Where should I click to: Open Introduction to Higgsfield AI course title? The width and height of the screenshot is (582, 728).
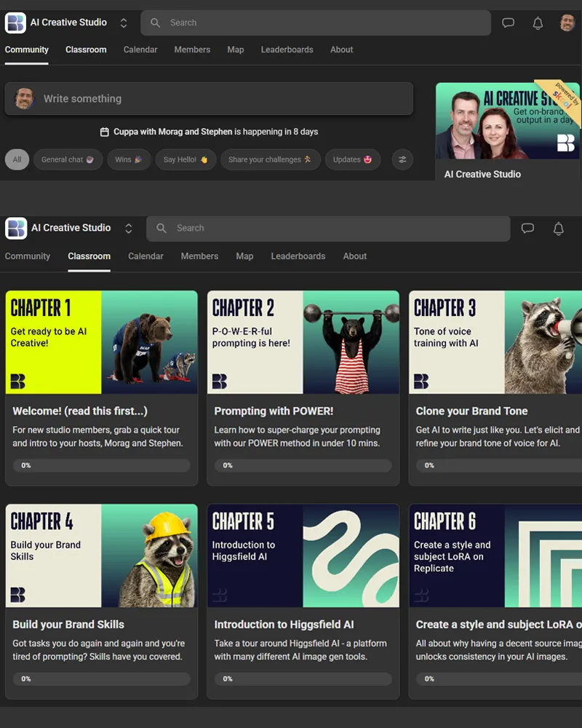[284, 625]
